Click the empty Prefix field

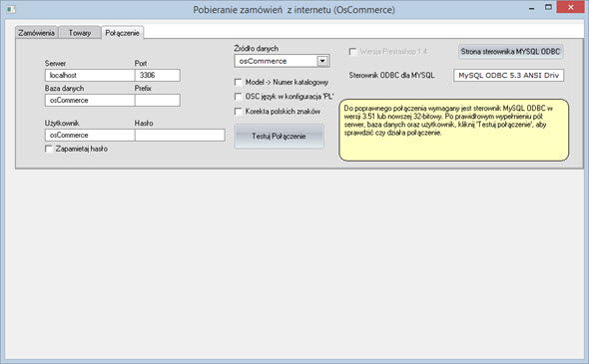[158, 100]
